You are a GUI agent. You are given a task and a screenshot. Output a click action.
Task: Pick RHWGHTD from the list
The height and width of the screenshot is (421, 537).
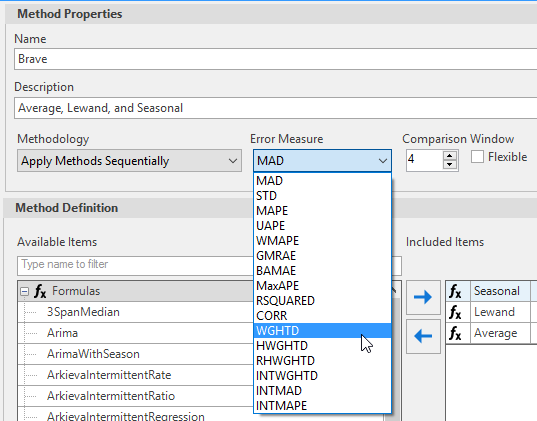(x=322, y=361)
